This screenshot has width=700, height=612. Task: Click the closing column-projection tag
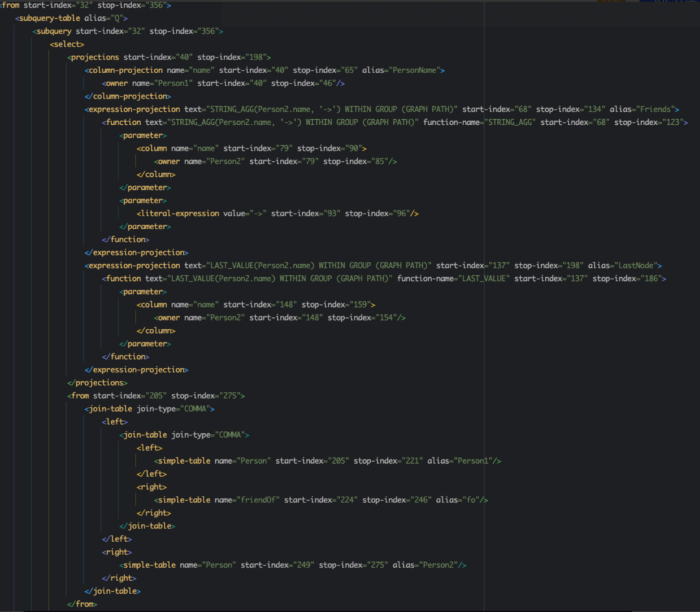128,96
